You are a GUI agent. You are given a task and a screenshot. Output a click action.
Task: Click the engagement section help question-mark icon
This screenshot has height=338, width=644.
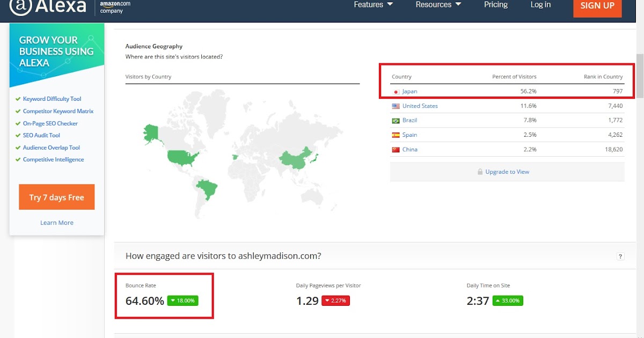[x=620, y=256]
